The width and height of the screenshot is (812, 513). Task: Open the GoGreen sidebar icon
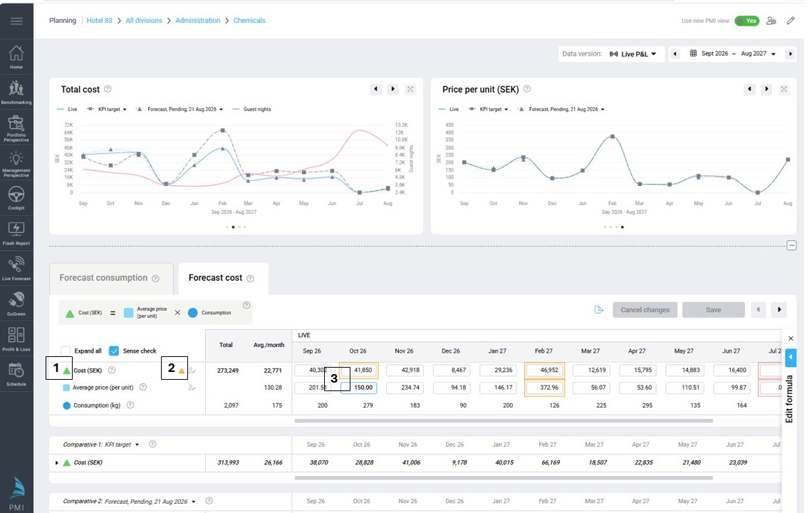[16, 304]
